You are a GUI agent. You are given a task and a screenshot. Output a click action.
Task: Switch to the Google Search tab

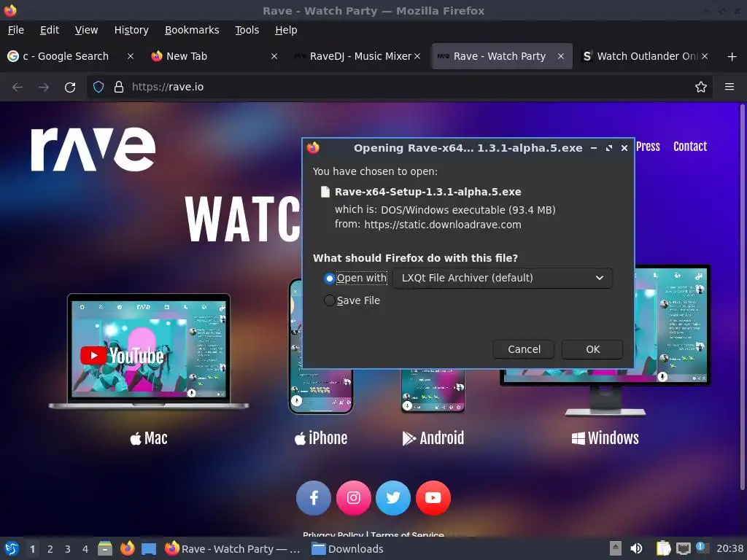(x=71, y=56)
